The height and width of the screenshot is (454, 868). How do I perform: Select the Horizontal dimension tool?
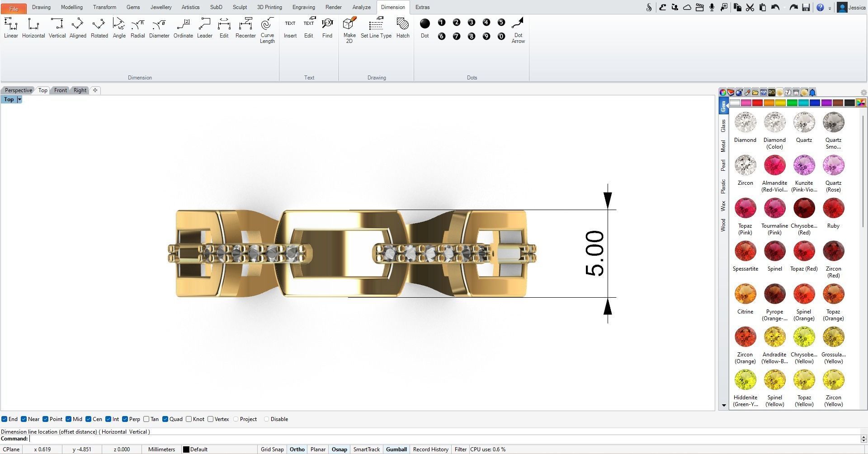click(33, 28)
